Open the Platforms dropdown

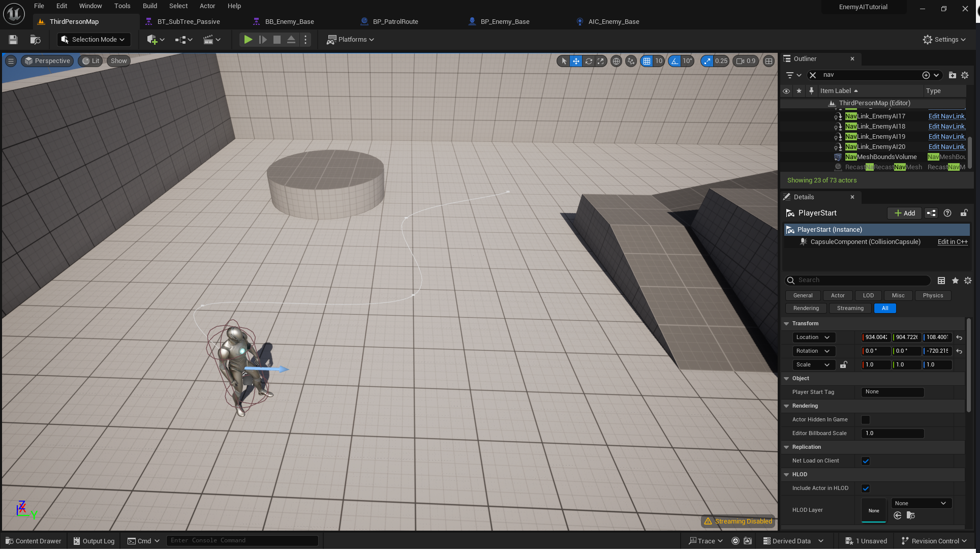pos(350,40)
